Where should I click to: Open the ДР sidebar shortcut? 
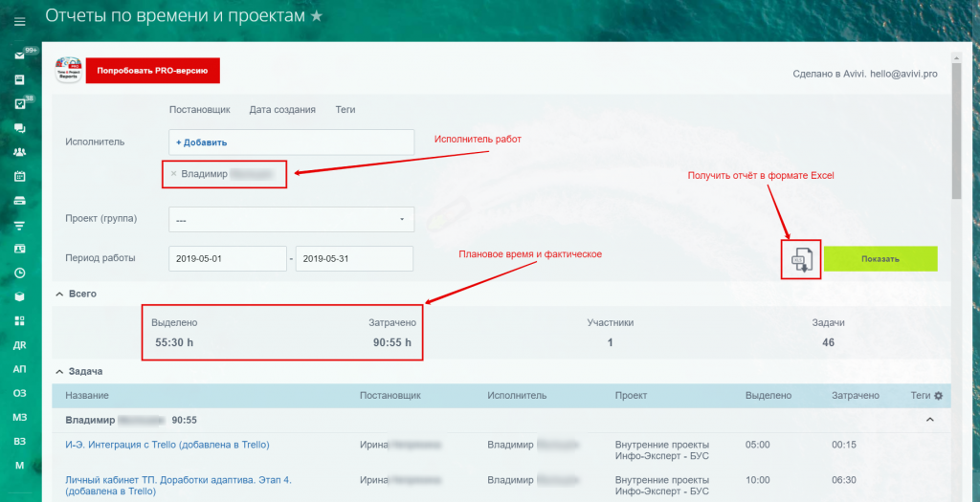[x=19, y=345]
